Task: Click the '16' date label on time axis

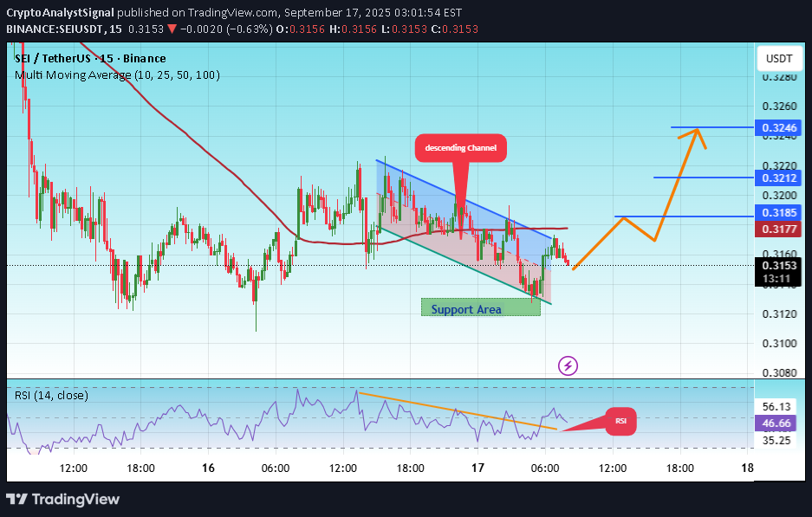Action: point(208,469)
